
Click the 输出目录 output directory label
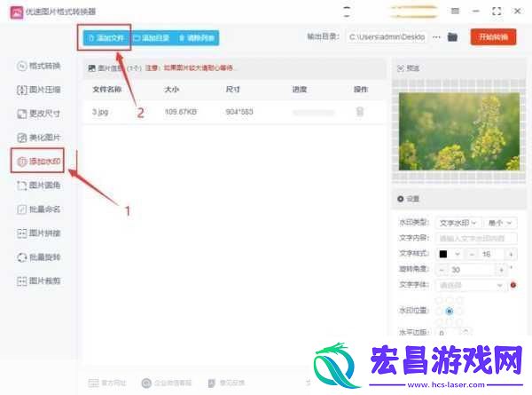point(323,36)
